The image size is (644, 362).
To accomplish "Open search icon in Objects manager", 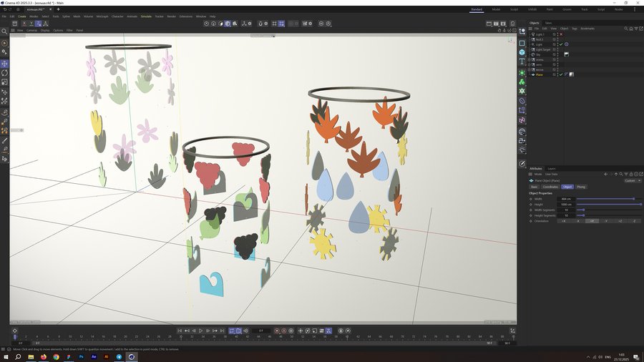I will 626,29.
